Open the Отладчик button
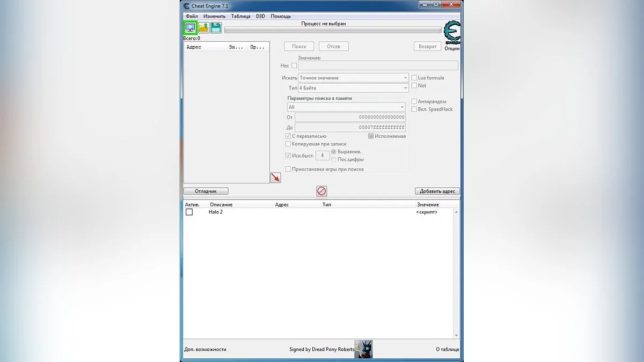 click(x=206, y=191)
